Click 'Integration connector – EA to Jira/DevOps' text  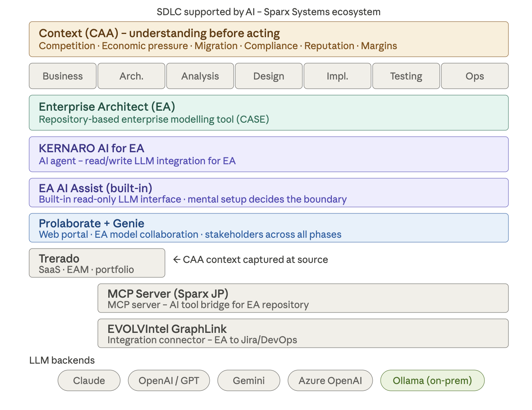[202, 340]
